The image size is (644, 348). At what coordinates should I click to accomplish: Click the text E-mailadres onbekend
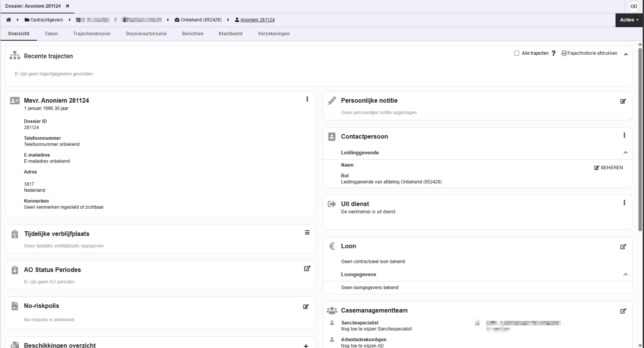coord(47,161)
